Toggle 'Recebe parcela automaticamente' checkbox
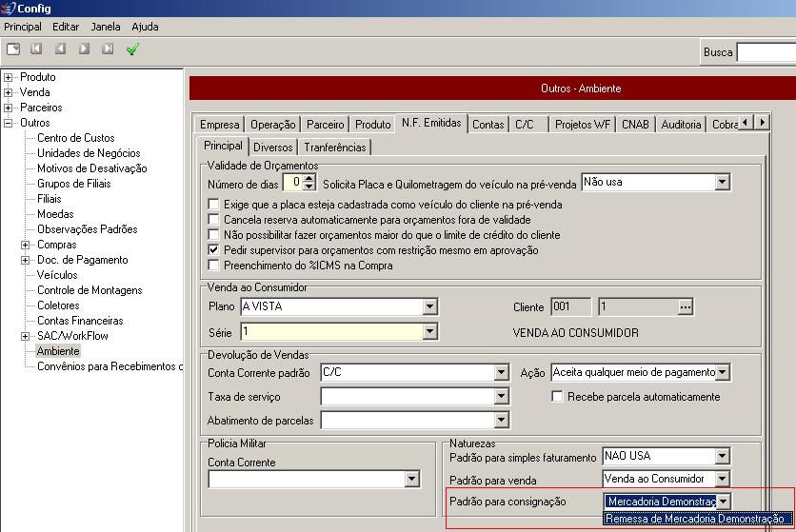The height and width of the screenshot is (532, 796). click(558, 397)
